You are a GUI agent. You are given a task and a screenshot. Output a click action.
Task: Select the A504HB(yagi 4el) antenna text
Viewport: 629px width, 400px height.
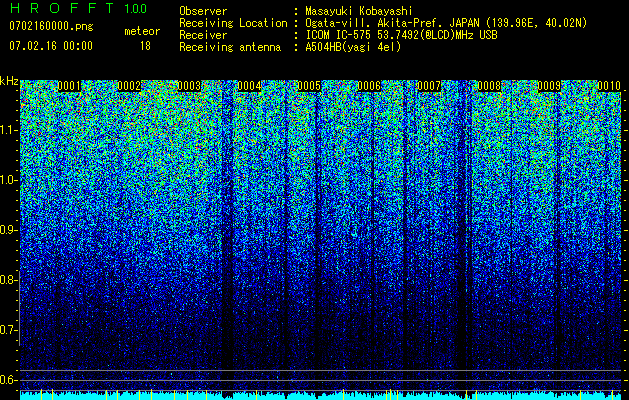353,47
